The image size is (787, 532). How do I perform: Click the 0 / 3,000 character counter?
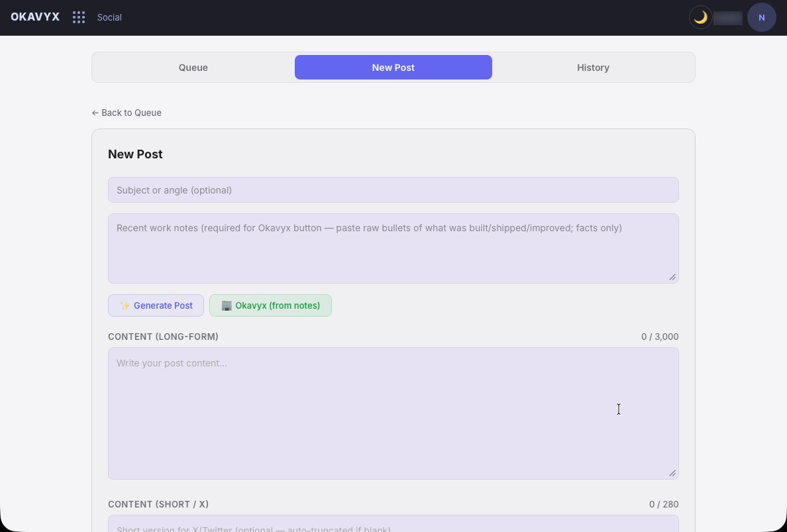tap(660, 337)
